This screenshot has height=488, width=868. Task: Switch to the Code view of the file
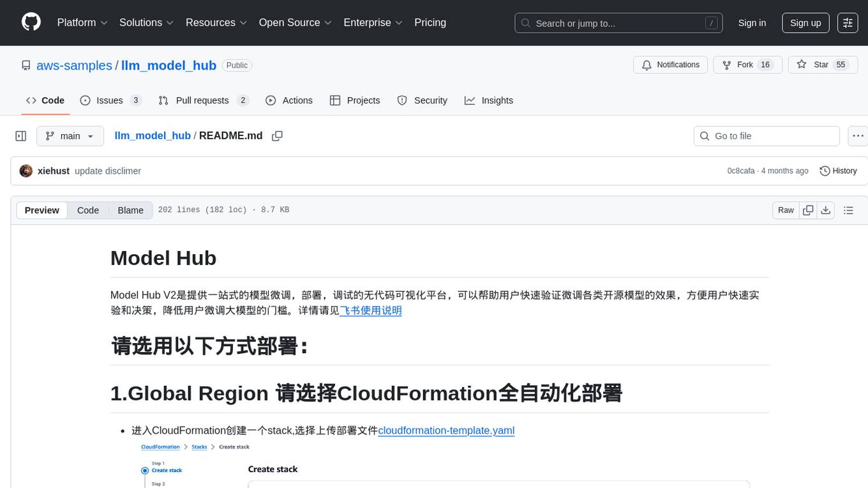pyautogui.click(x=88, y=210)
